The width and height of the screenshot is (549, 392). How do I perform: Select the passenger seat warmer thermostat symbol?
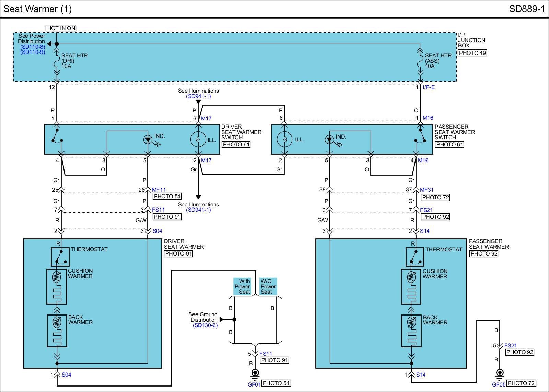[414, 257]
